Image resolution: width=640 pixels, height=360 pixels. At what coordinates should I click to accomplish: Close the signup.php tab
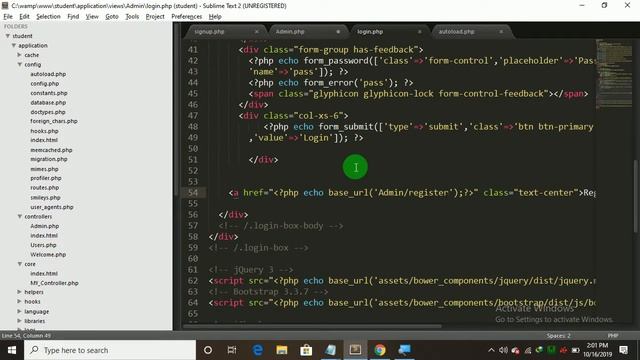click(257, 31)
